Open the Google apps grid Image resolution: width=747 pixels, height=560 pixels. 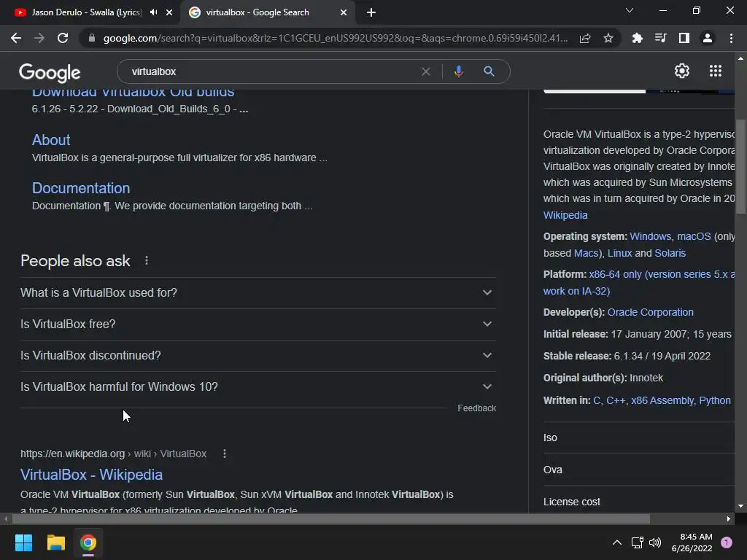pyautogui.click(x=716, y=71)
